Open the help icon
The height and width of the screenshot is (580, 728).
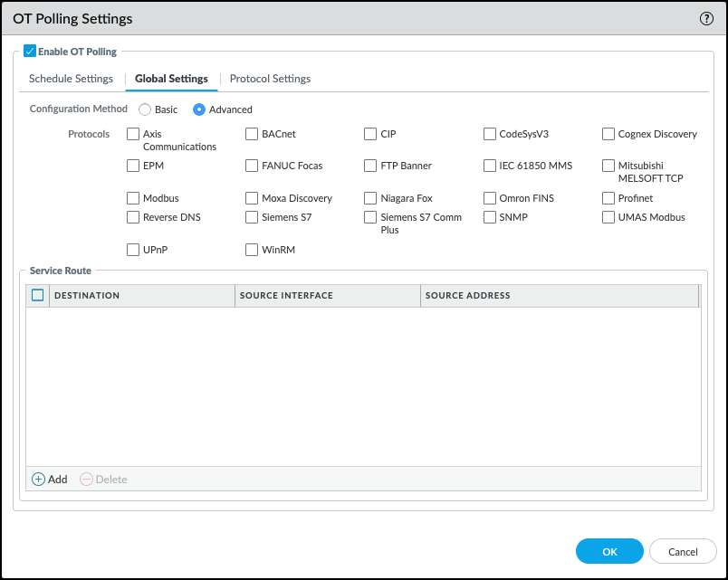click(705, 18)
